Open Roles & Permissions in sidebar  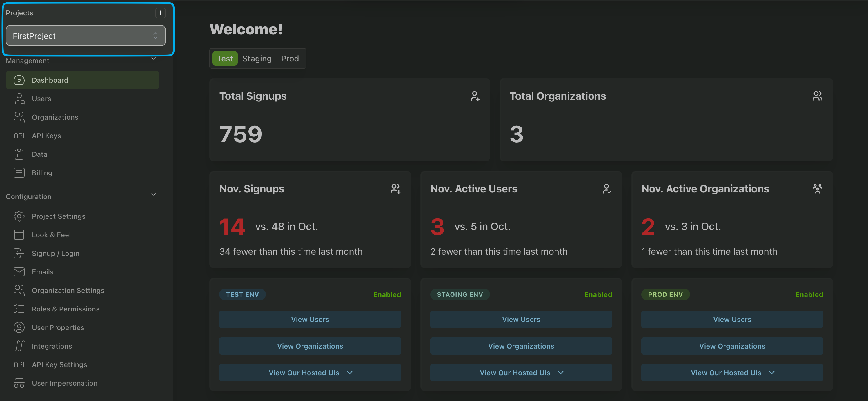point(66,309)
